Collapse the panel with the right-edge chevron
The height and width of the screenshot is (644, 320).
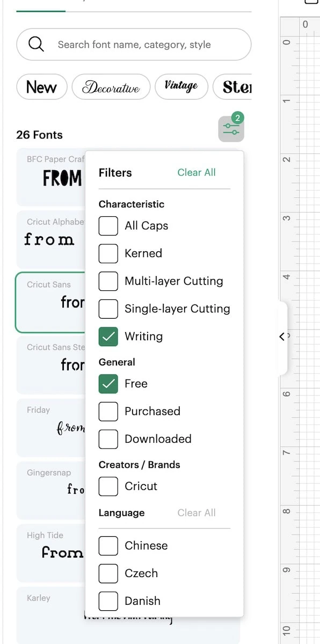tap(282, 336)
